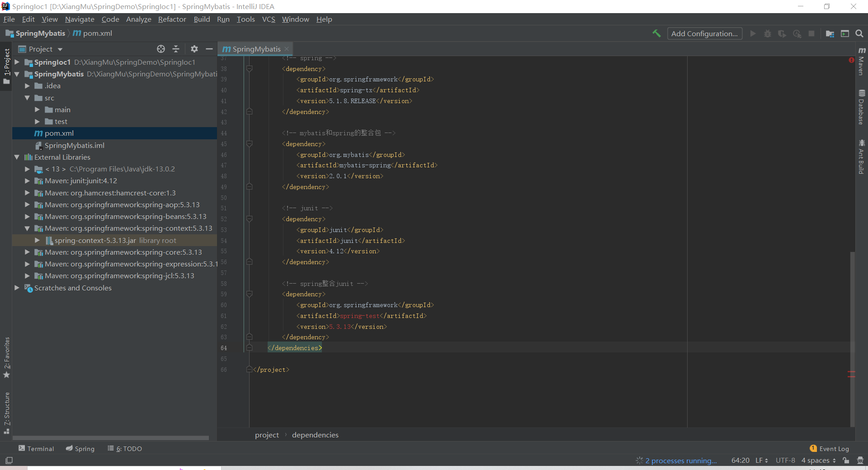Click the Debug bug icon in toolbar

pos(768,33)
